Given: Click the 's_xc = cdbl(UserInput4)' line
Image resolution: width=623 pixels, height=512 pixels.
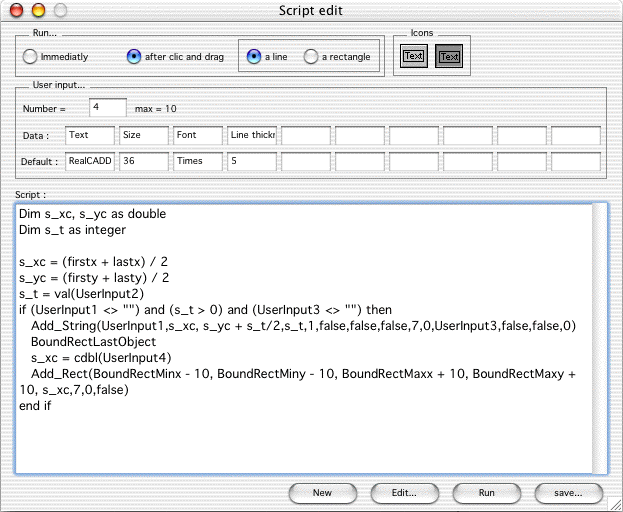Looking at the screenshot, I should pyautogui.click(x=101, y=358).
